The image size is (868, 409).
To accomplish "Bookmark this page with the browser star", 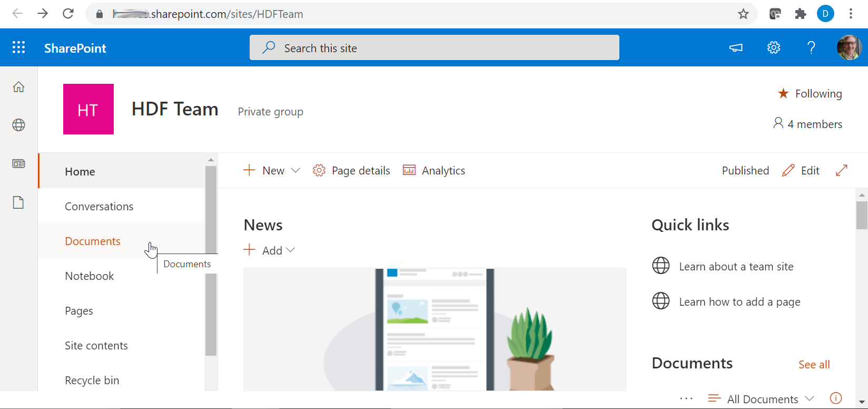I will [x=743, y=14].
